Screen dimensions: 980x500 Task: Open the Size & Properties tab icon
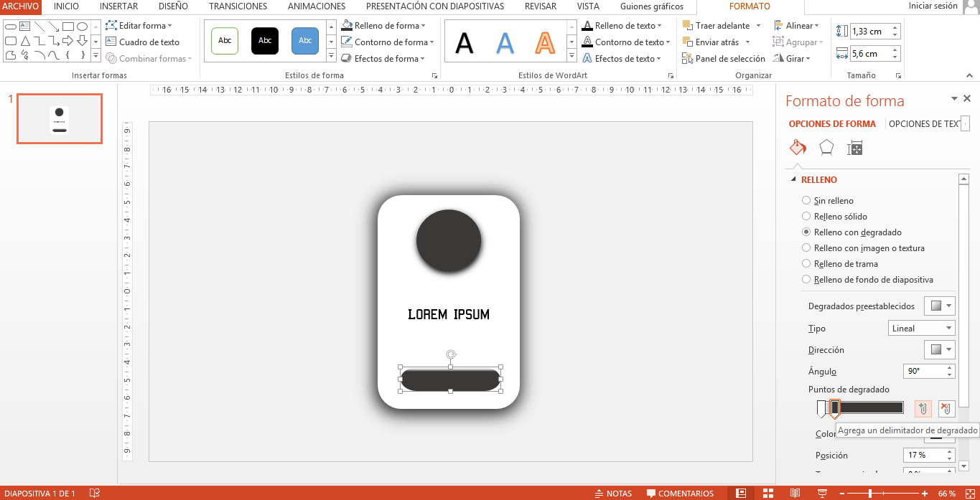click(854, 148)
